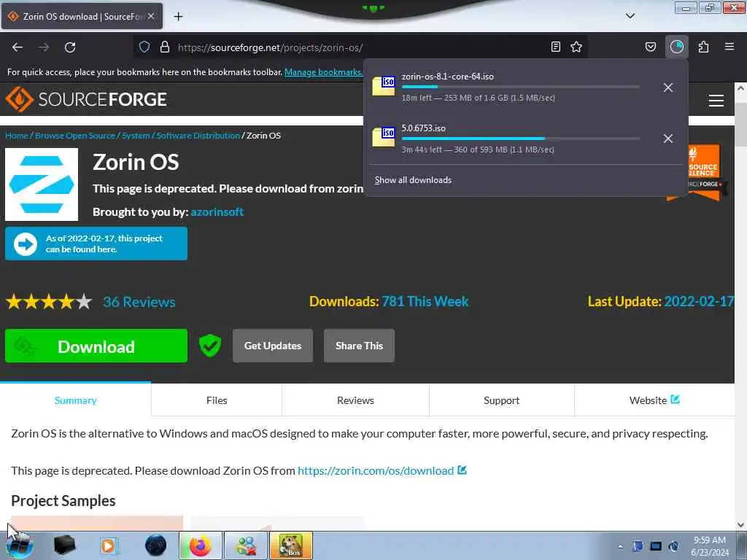Image resolution: width=747 pixels, height=560 pixels.
Task: Click the 5.0.6753.iso progress bar
Action: [x=521, y=139]
